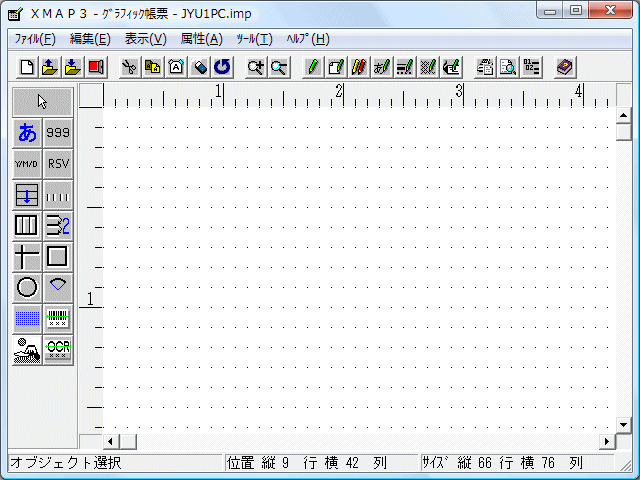The width and height of the screenshot is (640, 480).
Task: Select the landscape image insert tool
Action: click(27, 350)
